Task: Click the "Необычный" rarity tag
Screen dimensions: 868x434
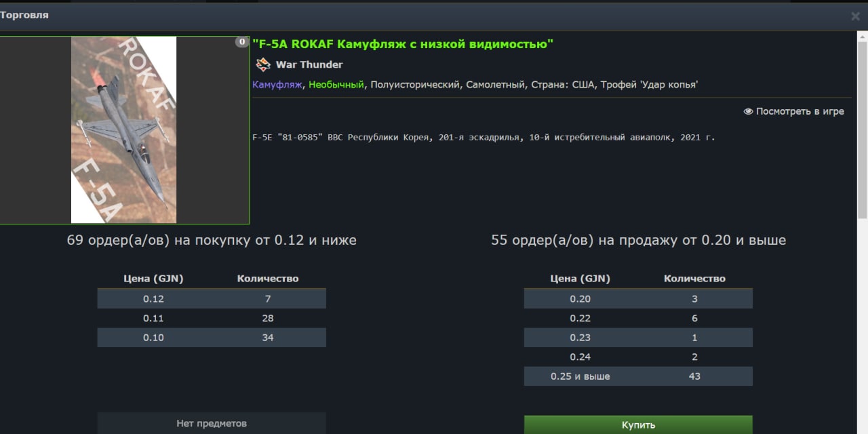Action: (x=336, y=85)
